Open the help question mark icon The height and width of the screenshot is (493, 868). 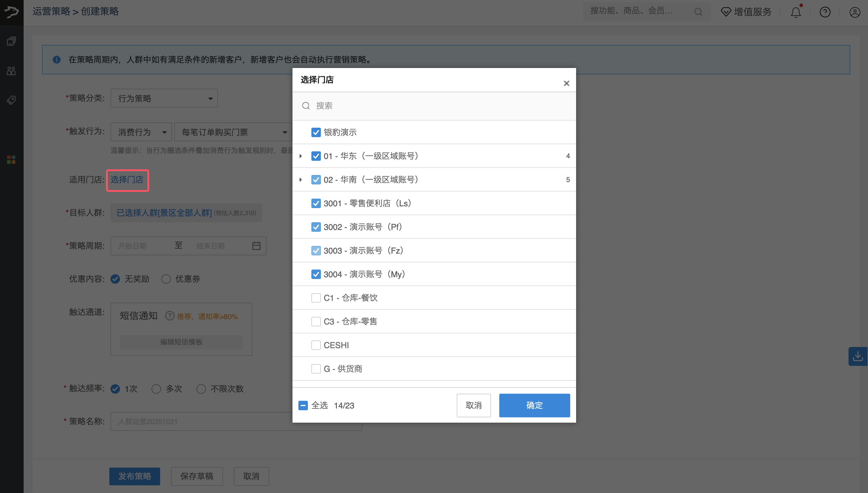coord(825,12)
